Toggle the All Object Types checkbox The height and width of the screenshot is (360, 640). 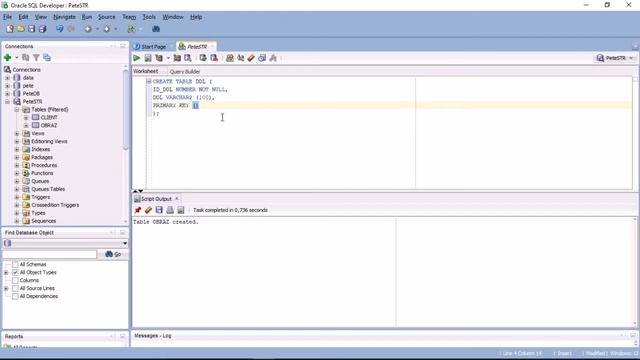(16, 272)
